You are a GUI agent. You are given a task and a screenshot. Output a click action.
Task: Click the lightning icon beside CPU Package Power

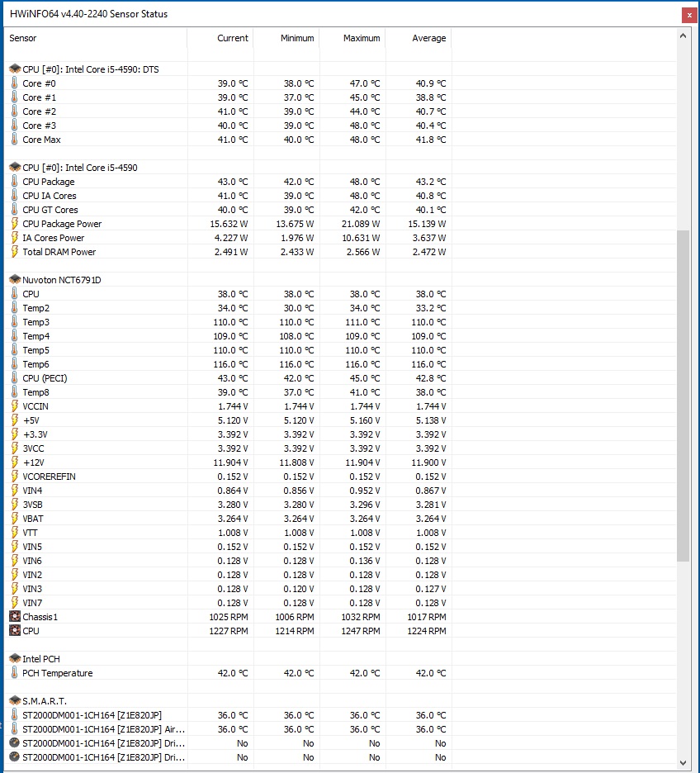14,224
